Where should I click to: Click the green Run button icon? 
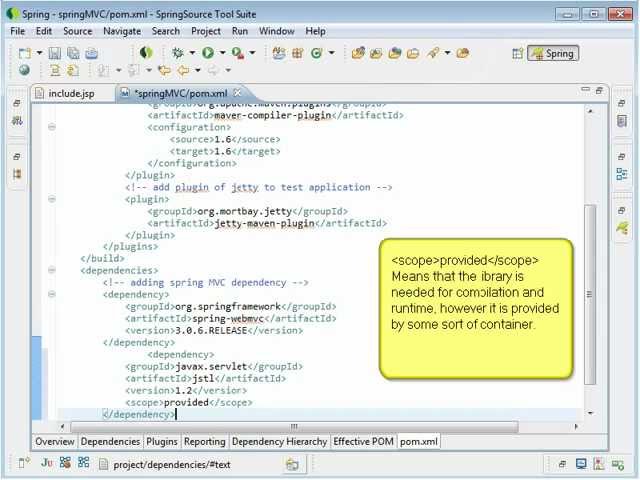[208, 53]
